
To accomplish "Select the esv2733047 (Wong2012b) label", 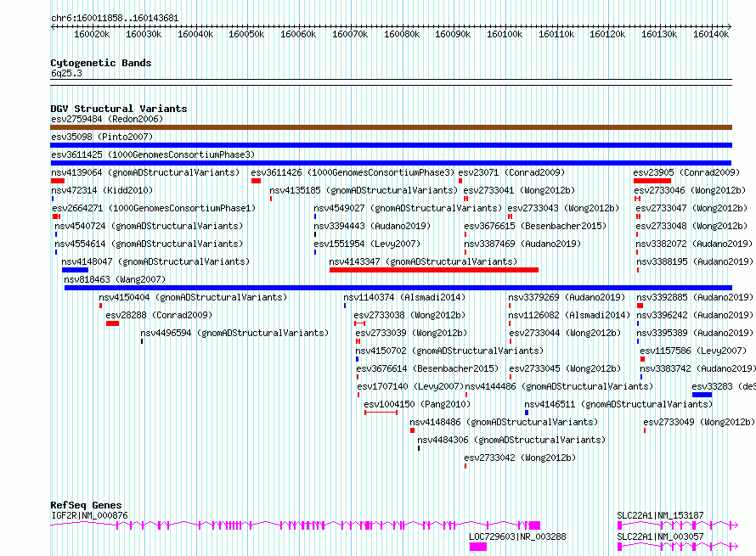I will (691, 208).
